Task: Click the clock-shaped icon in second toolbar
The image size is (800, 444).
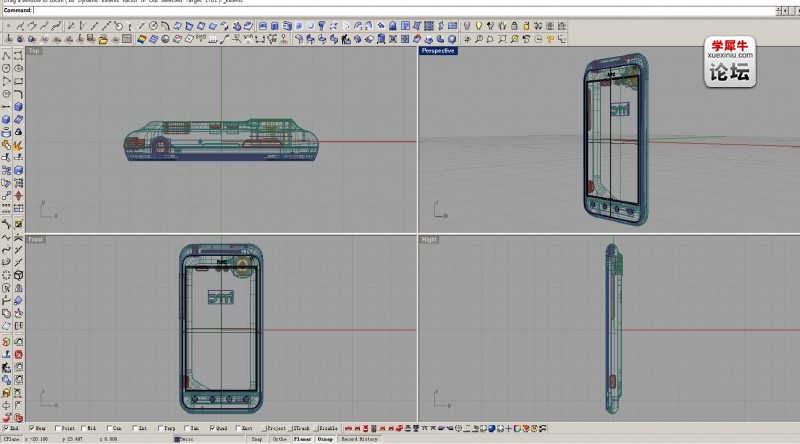Action: (x=538, y=39)
